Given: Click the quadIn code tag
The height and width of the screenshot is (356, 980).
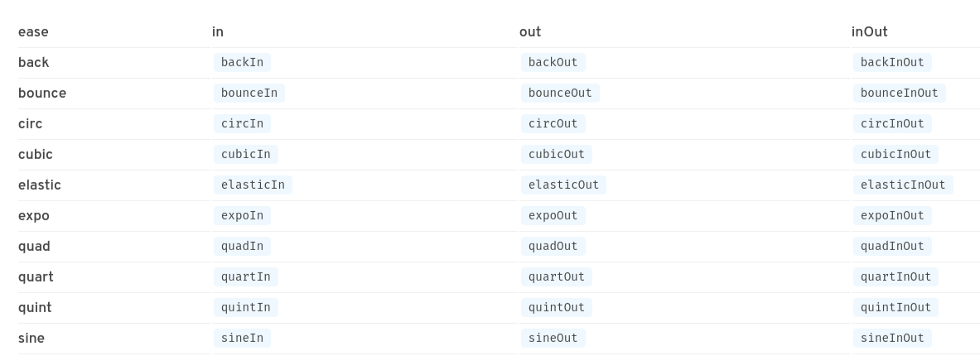Looking at the screenshot, I should click(242, 246).
